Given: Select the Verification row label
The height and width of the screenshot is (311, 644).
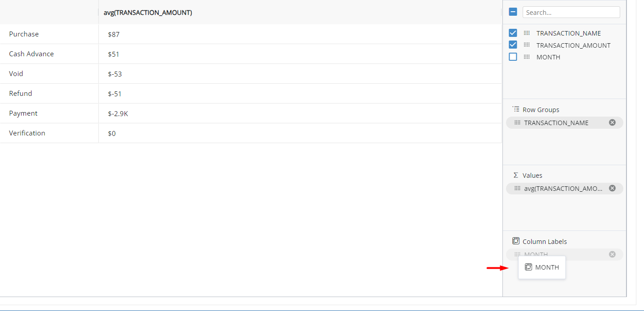Looking at the screenshot, I should tap(27, 133).
